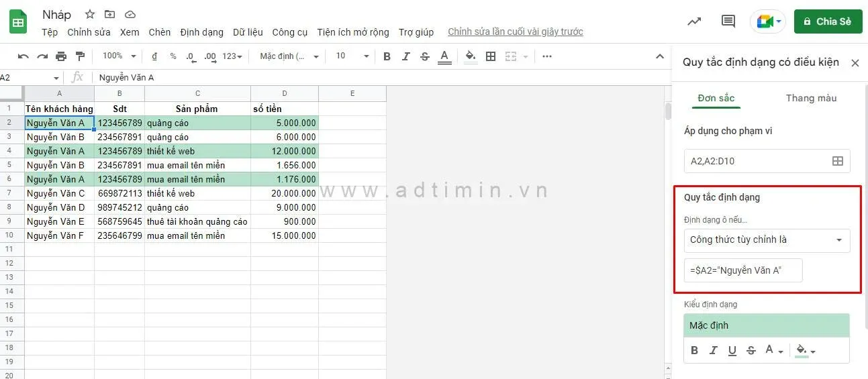Open fill color bucket in main toolbar
The height and width of the screenshot is (379, 868).
click(471, 56)
